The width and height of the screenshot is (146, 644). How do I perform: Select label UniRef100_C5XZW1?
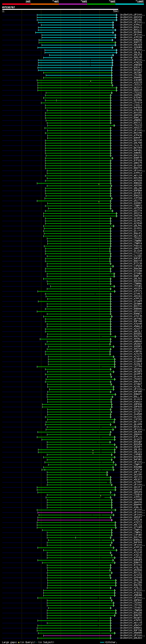click(x=131, y=75)
